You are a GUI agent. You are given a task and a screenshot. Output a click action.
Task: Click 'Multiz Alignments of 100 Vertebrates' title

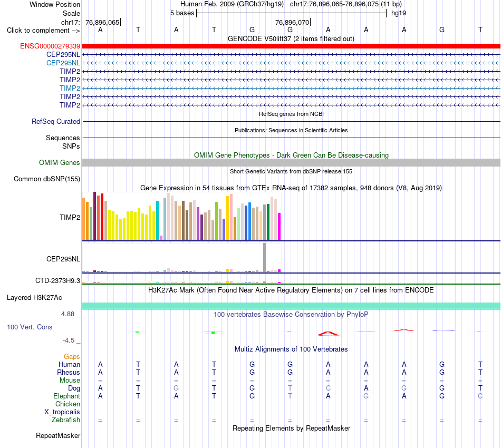[291, 349]
